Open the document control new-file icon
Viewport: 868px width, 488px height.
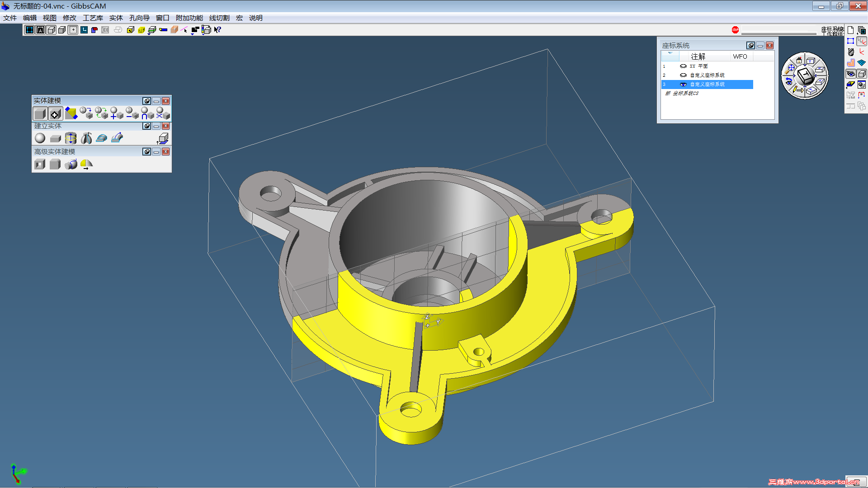point(851,30)
